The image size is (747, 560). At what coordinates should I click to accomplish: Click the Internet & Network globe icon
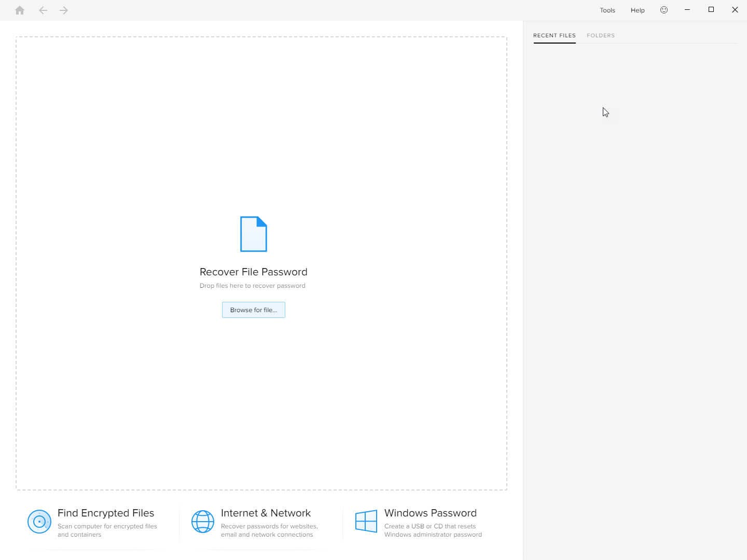203,522
